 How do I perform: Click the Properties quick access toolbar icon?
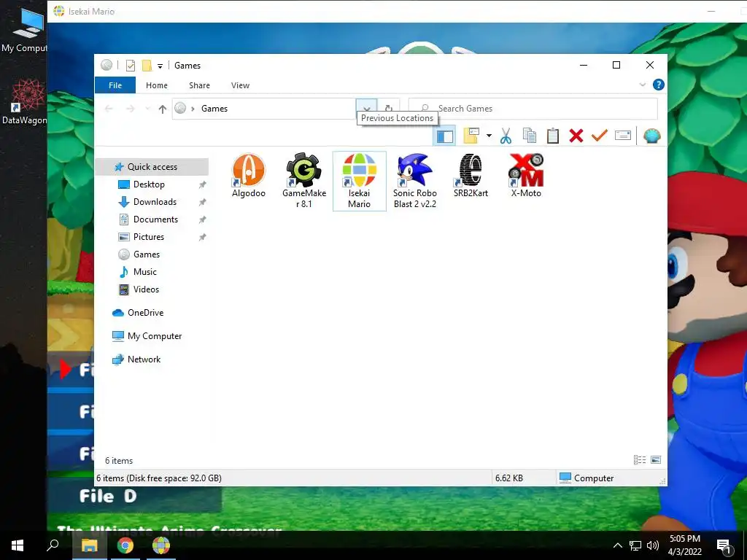click(x=130, y=66)
